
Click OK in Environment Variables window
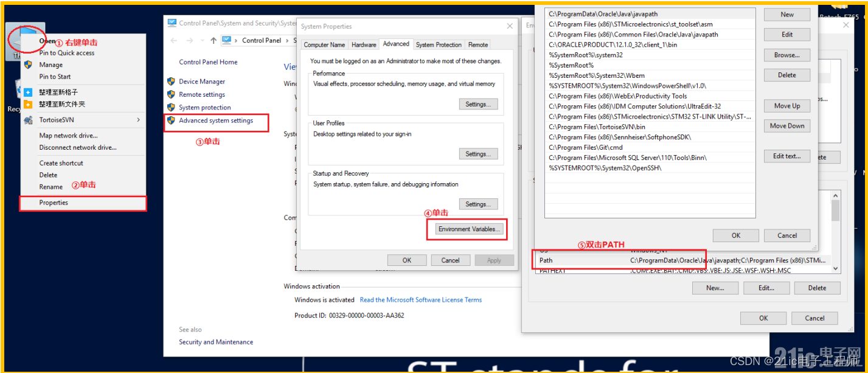763,318
